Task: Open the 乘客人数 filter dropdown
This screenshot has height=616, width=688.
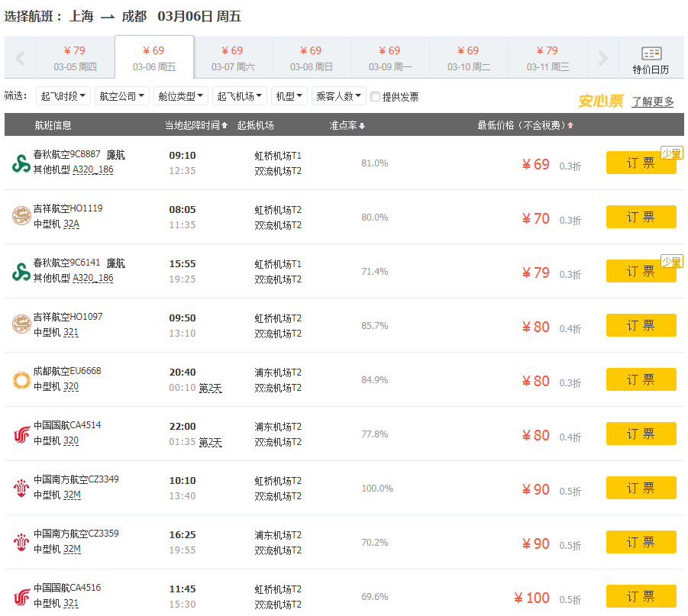Action: [x=339, y=95]
